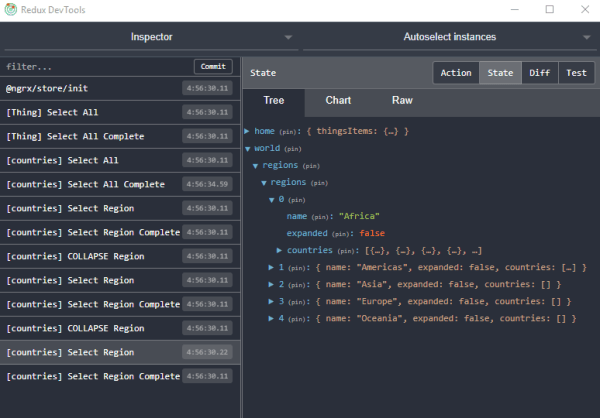Expand the home node arrow
The height and width of the screenshot is (418, 600).
point(247,131)
